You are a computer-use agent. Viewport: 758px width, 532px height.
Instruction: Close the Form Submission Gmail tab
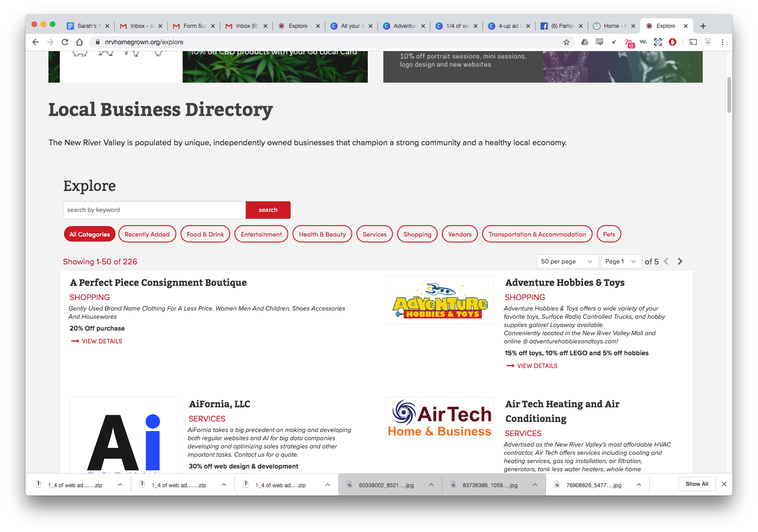(x=213, y=26)
